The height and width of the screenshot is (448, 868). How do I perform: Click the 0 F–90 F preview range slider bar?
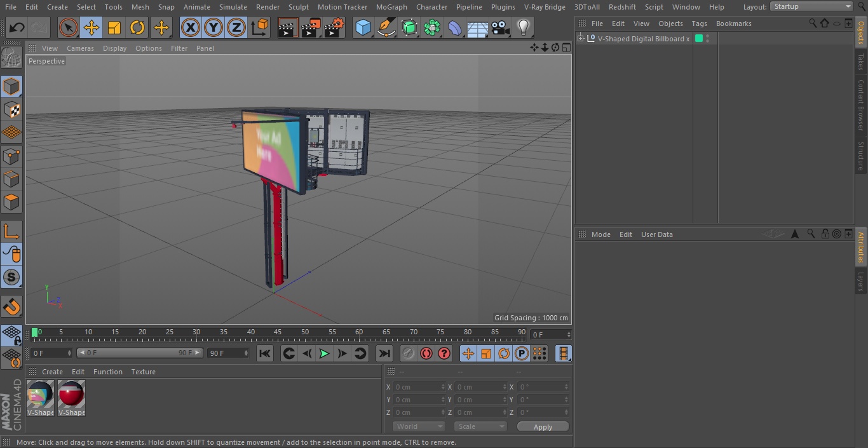(140, 353)
